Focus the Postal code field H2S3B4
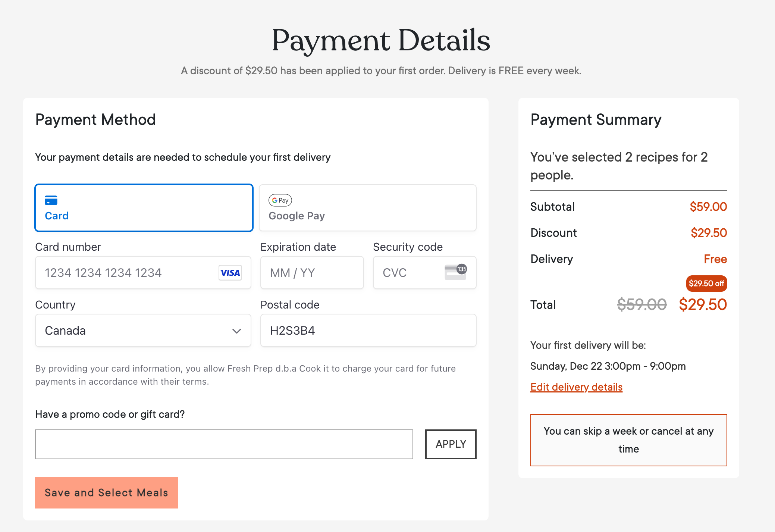775x532 pixels. [x=368, y=331]
